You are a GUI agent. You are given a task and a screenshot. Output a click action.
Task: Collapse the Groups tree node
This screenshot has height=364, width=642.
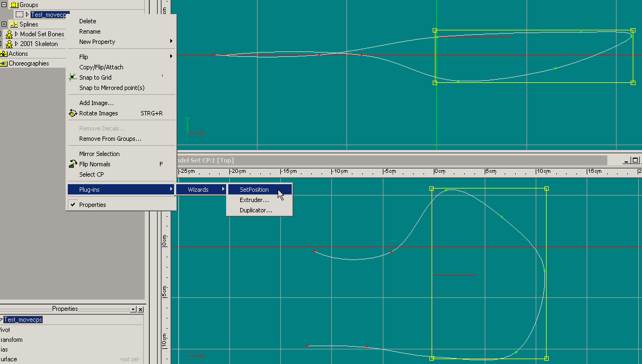(4, 5)
